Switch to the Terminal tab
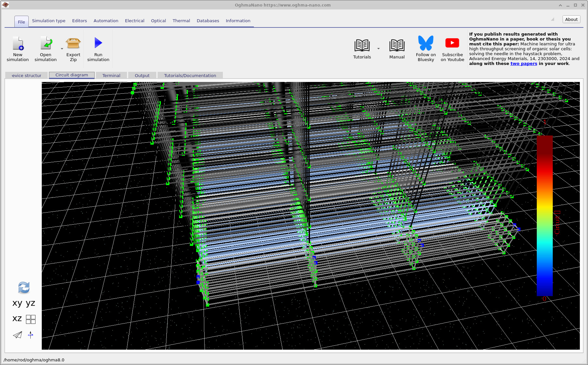This screenshot has height=365, width=588. (x=111, y=75)
